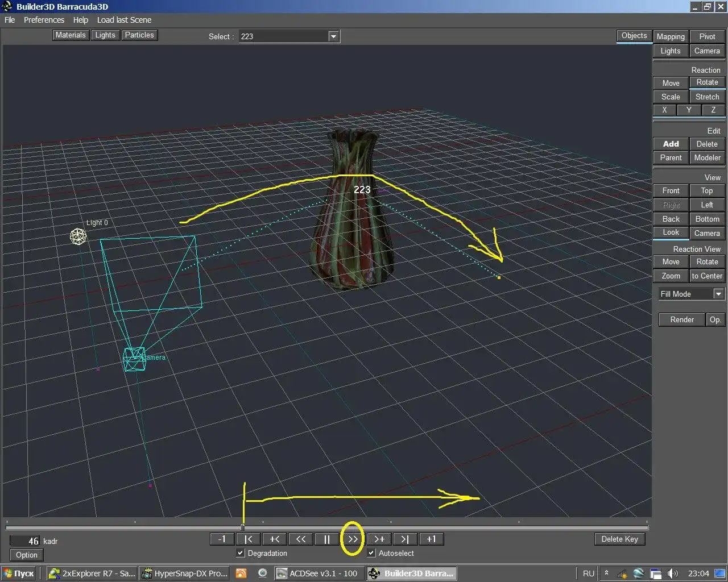Play the animation in reverse (<<)

click(301, 539)
